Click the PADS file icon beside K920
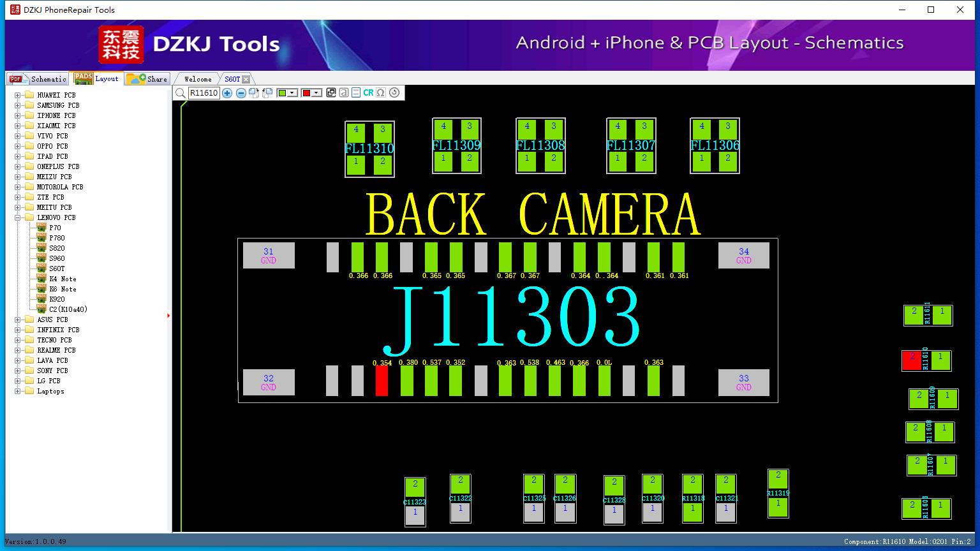This screenshot has height=551, width=980. click(41, 298)
